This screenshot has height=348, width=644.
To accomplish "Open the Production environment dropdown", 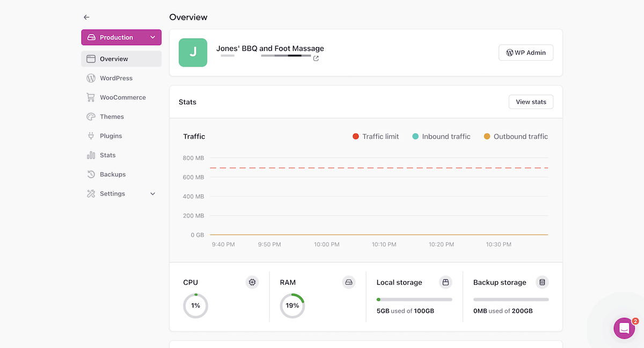I will (x=121, y=37).
